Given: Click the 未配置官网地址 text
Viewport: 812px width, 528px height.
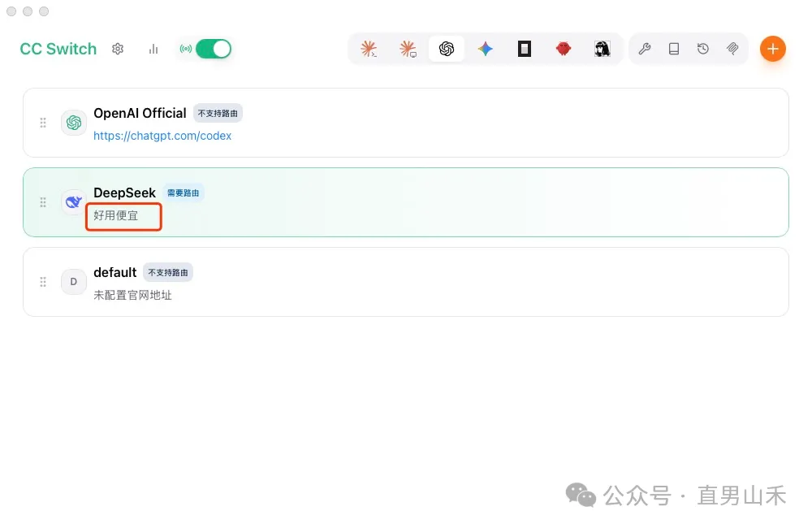Looking at the screenshot, I should pyautogui.click(x=132, y=295).
